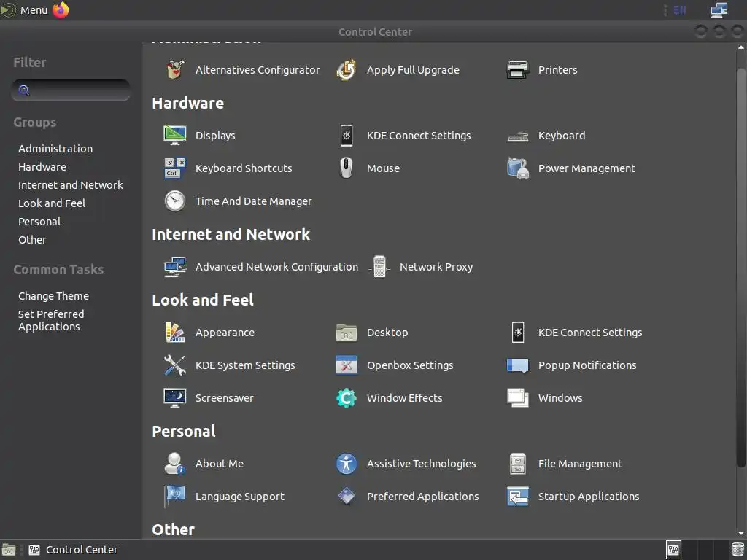Image resolution: width=747 pixels, height=560 pixels.
Task: Launch Firefox from the top panel
Action: pos(61,10)
